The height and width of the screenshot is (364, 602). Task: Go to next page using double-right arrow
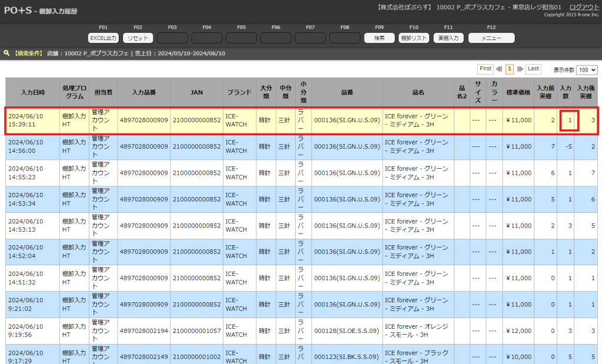520,69
